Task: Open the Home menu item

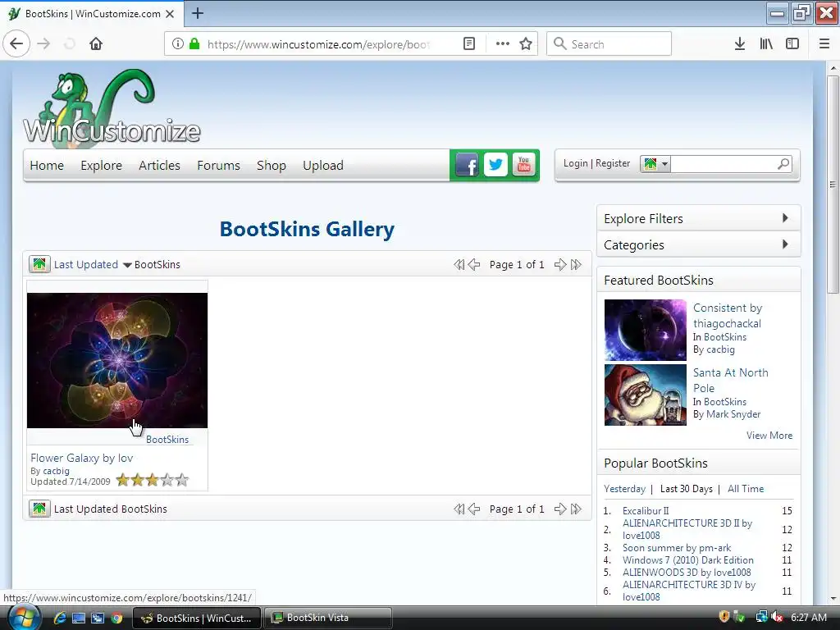Action: click(x=47, y=166)
